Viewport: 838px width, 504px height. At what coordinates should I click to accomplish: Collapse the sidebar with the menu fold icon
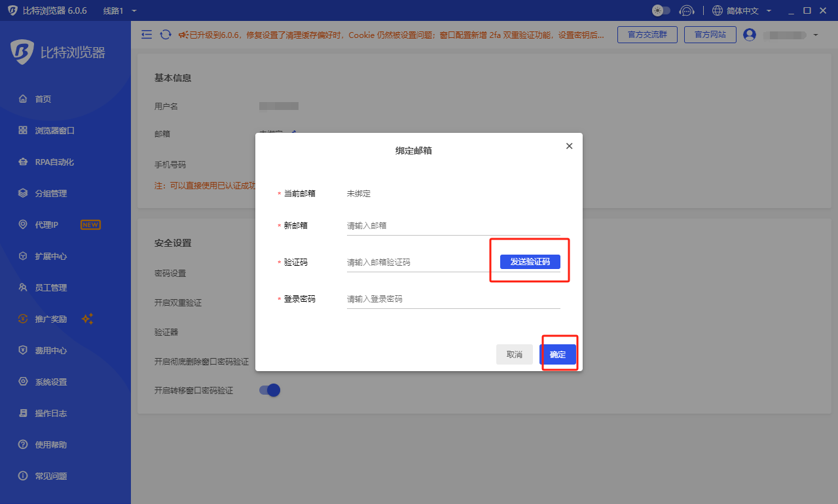[x=147, y=35]
